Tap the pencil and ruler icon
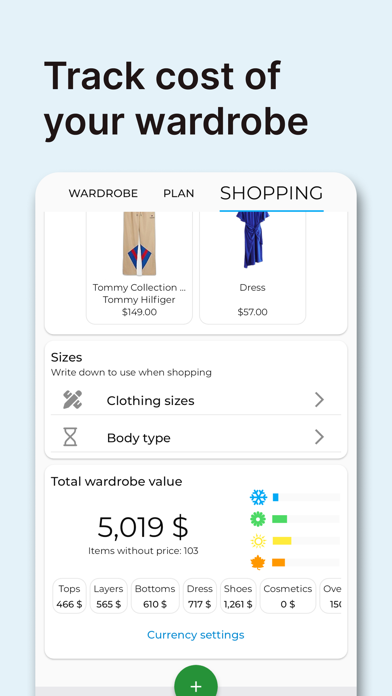 tap(72, 400)
